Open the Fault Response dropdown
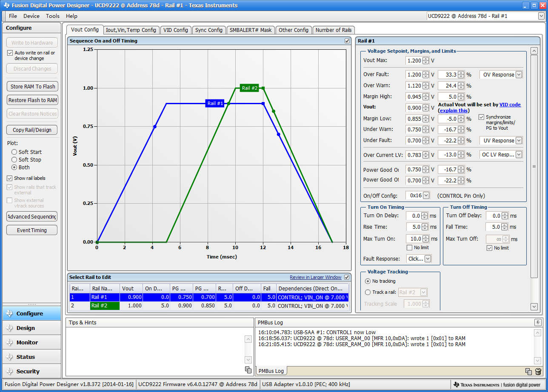This screenshot has height=392, width=548. pyautogui.click(x=428, y=258)
